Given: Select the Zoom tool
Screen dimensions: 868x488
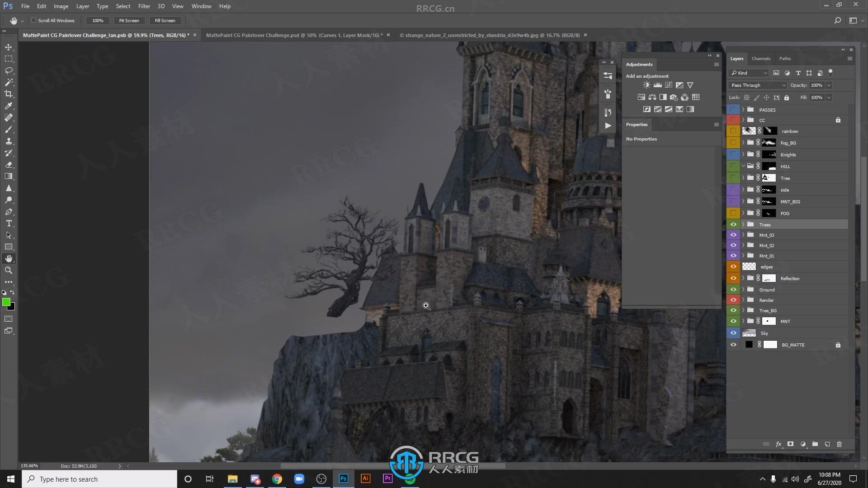Looking at the screenshot, I should coord(8,271).
